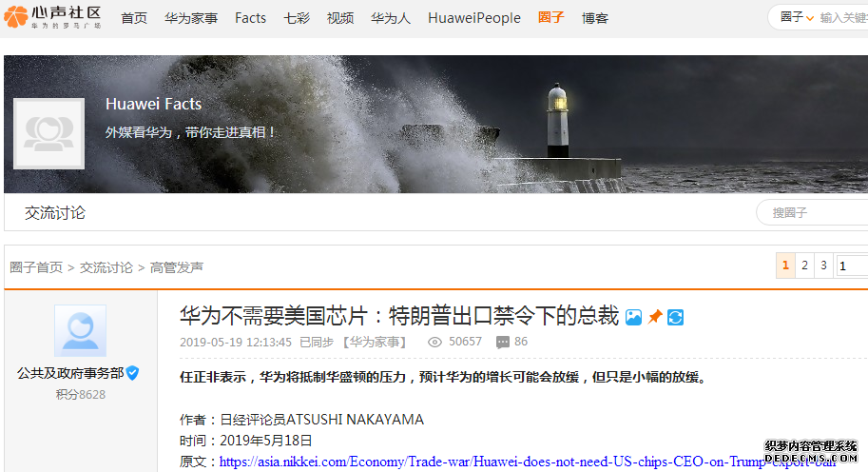Click the 50657 views count

pos(465,342)
